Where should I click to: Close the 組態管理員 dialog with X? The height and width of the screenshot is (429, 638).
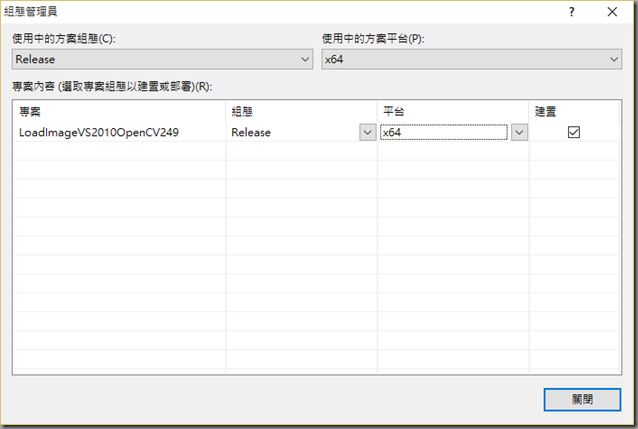(612, 12)
